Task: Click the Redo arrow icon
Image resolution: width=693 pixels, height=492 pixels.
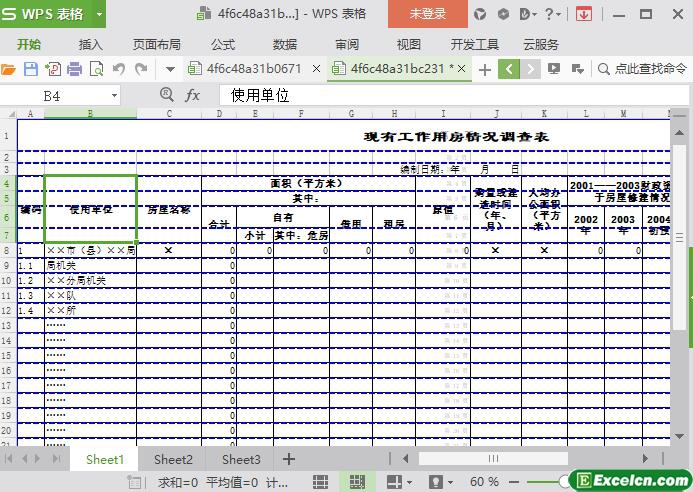Action: pos(141,69)
